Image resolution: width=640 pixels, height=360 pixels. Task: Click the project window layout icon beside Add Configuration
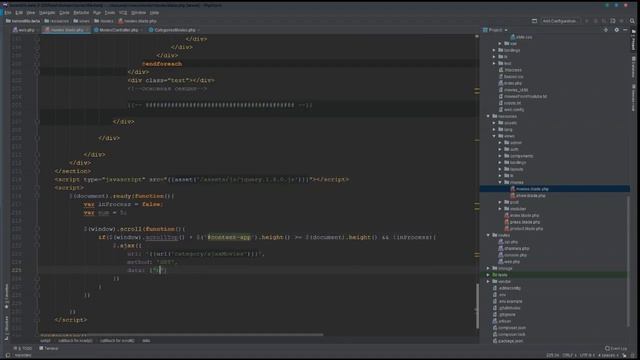pos(534,21)
